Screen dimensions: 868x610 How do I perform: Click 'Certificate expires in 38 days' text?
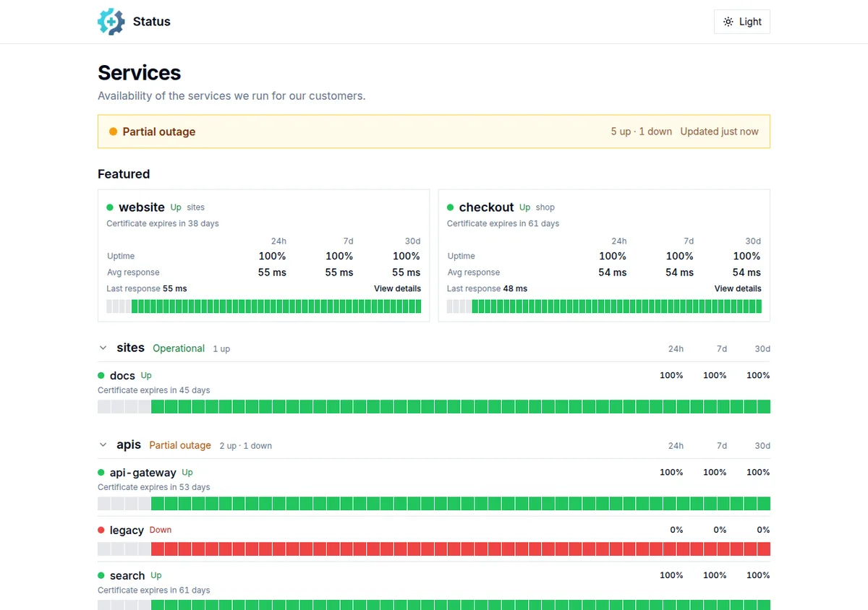click(x=163, y=223)
